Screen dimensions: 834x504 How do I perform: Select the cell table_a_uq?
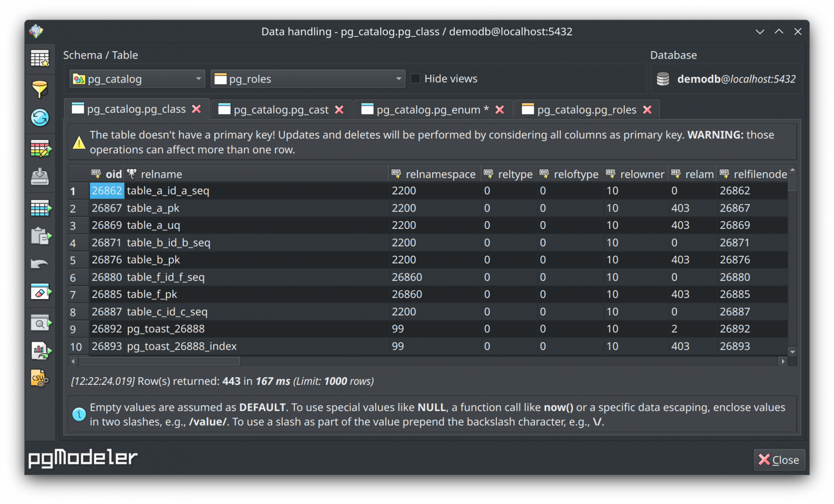tap(256, 225)
